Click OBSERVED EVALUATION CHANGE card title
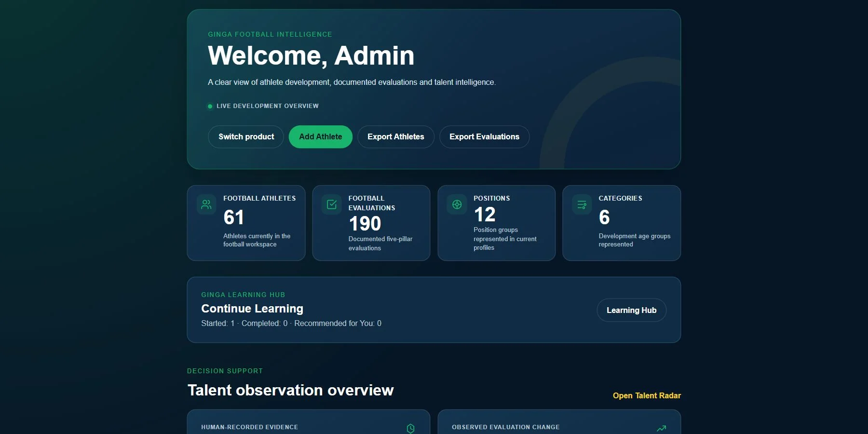The height and width of the screenshot is (434, 868). [x=506, y=427]
